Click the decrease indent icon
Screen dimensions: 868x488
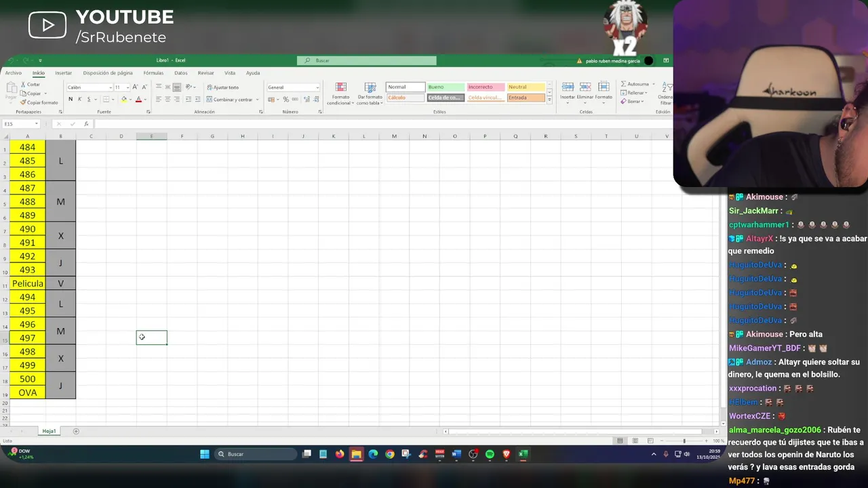[x=189, y=99]
